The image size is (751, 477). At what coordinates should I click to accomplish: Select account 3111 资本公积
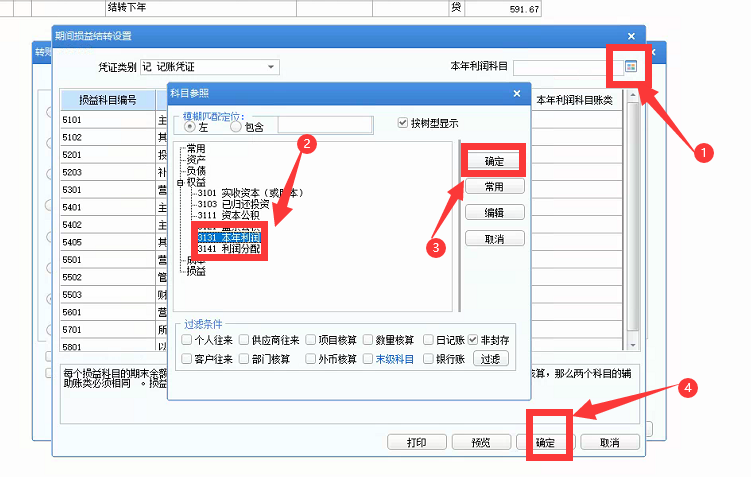coord(228,215)
